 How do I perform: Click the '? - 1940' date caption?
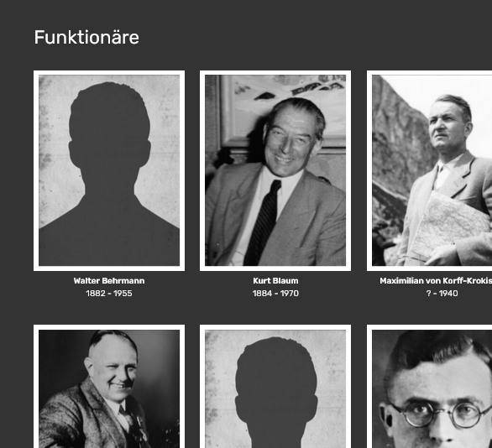click(442, 294)
